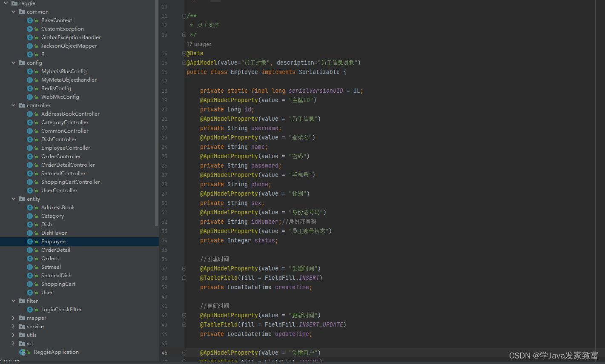The image size is (605, 364).
Task: Click the @Data annotation in the editor
Action: pyautogui.click(x=195, y=54)
